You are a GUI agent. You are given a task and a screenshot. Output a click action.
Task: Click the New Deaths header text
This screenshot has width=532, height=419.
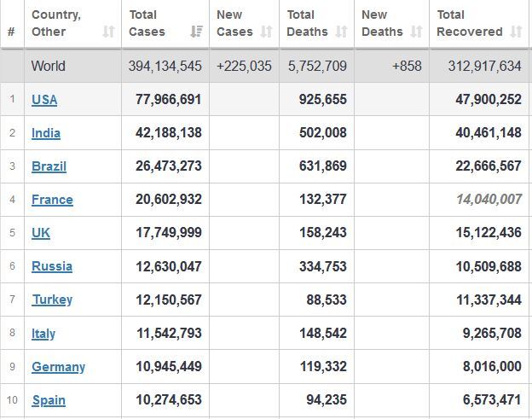382,23
